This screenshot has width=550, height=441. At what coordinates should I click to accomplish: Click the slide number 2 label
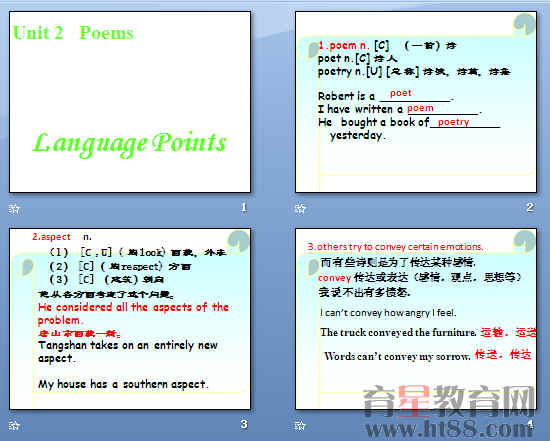coord(530,207)
